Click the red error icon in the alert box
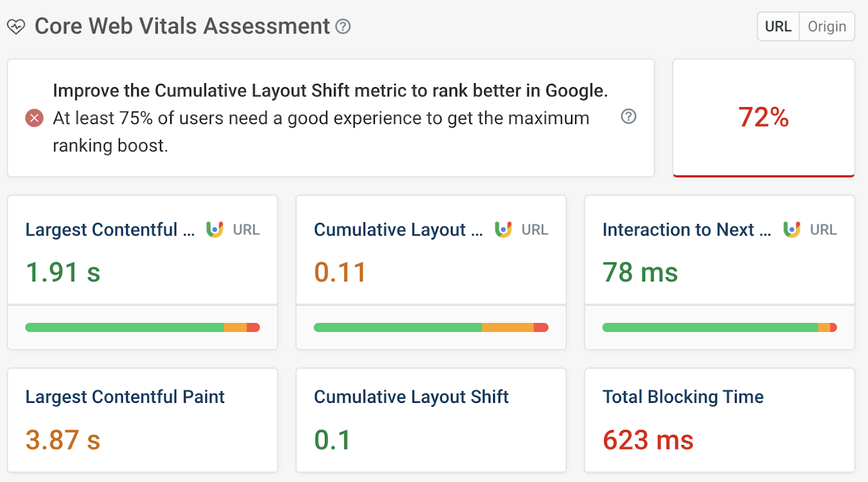Image resolution: width=868 pixels, height=482 pixels. tap(33, 118)
